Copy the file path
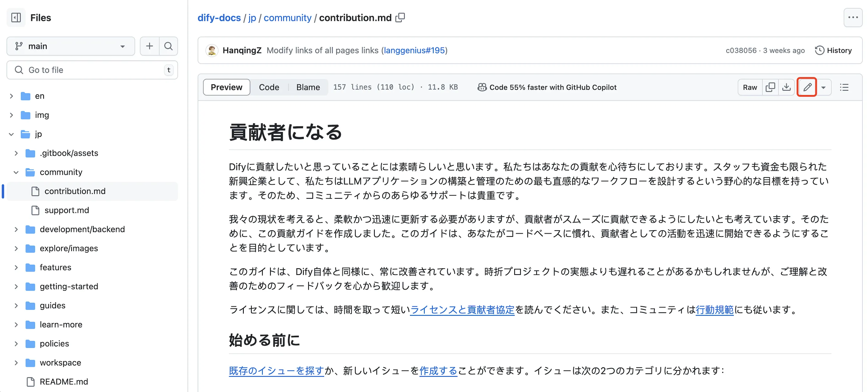Viewport: 868px width, 392px height. pos(400,18)
